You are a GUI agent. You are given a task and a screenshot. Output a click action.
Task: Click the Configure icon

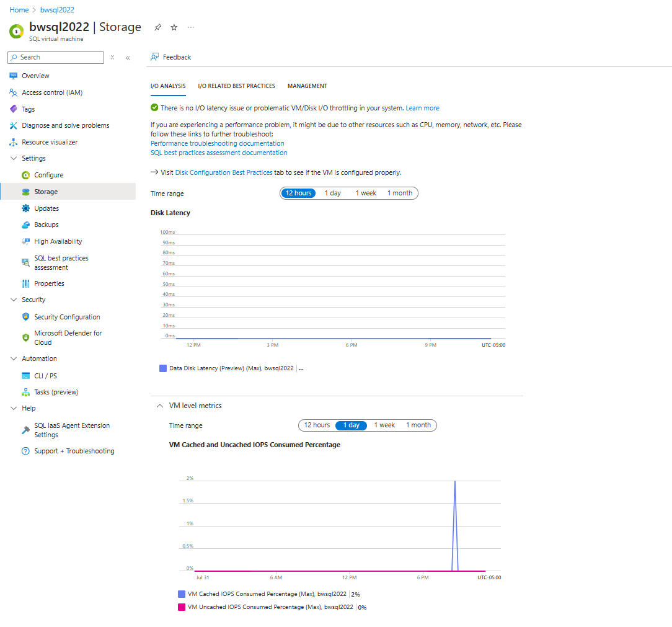point(25,175)
